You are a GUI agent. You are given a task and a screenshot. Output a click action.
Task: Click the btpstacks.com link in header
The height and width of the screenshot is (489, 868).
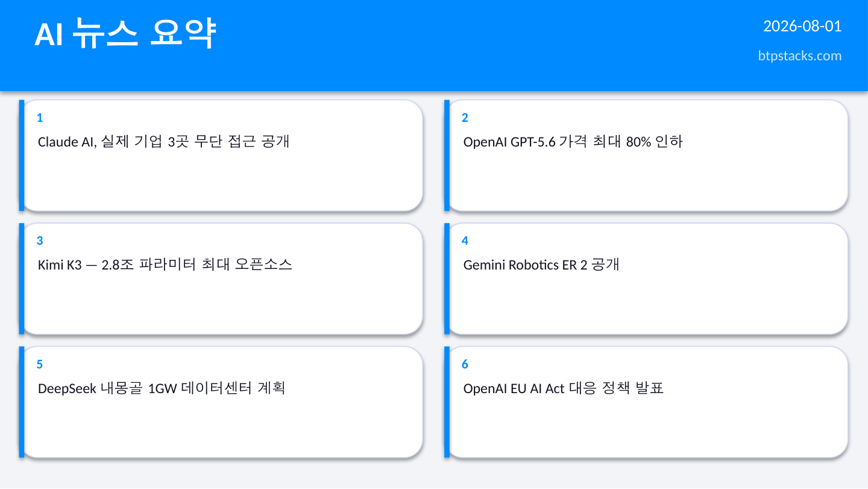pyautogui.click(x=800, y=56)
